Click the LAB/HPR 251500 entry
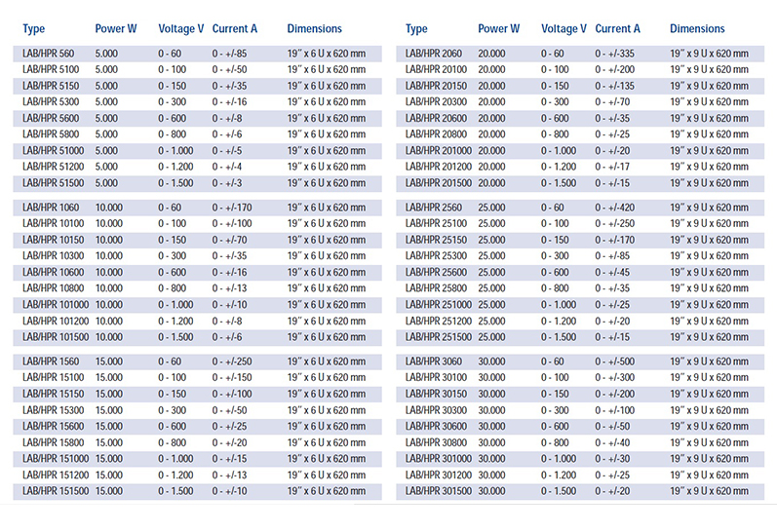The image size is (777, 532). tap(439, 337)
